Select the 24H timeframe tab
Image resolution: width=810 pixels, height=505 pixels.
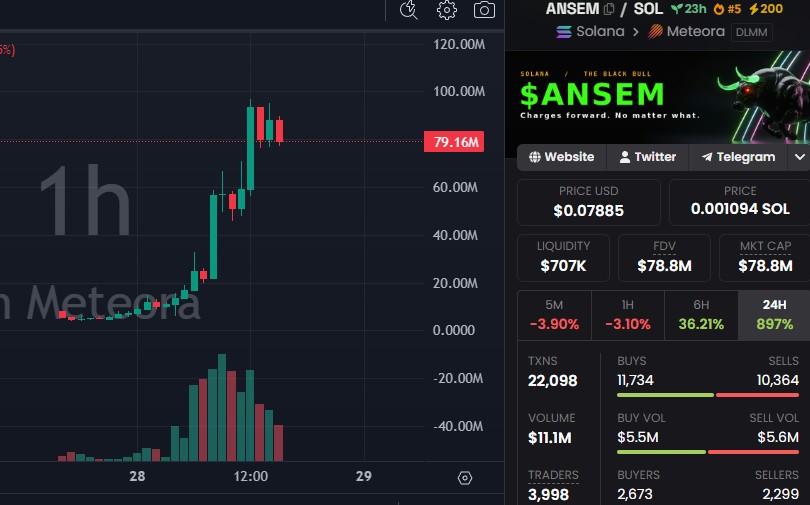(x=774, y=315)
